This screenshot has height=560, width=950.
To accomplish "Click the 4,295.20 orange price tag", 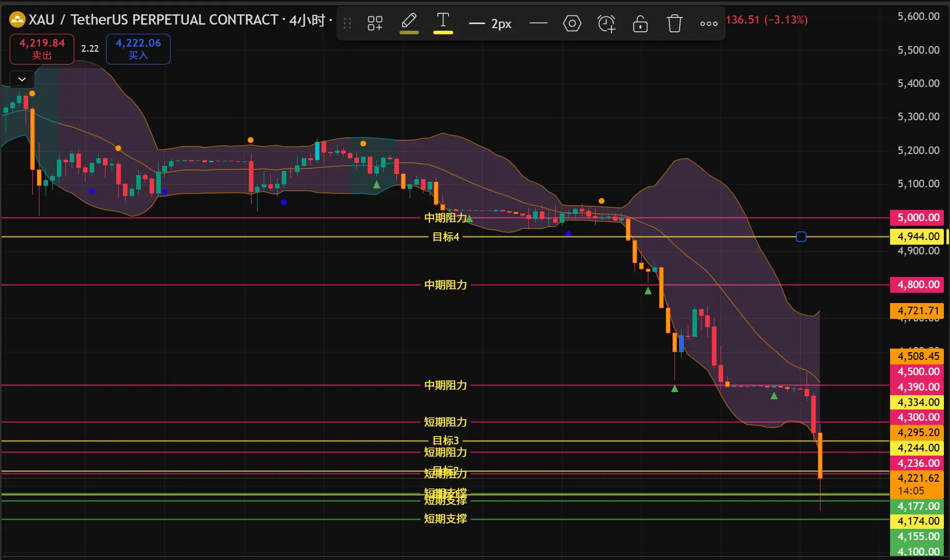I will pos(917,433).
